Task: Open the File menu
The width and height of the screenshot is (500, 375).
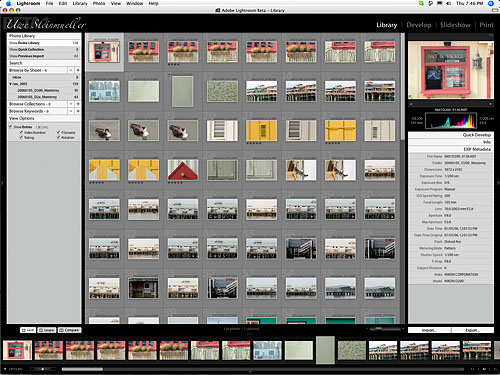Action: tap(49, 3)
